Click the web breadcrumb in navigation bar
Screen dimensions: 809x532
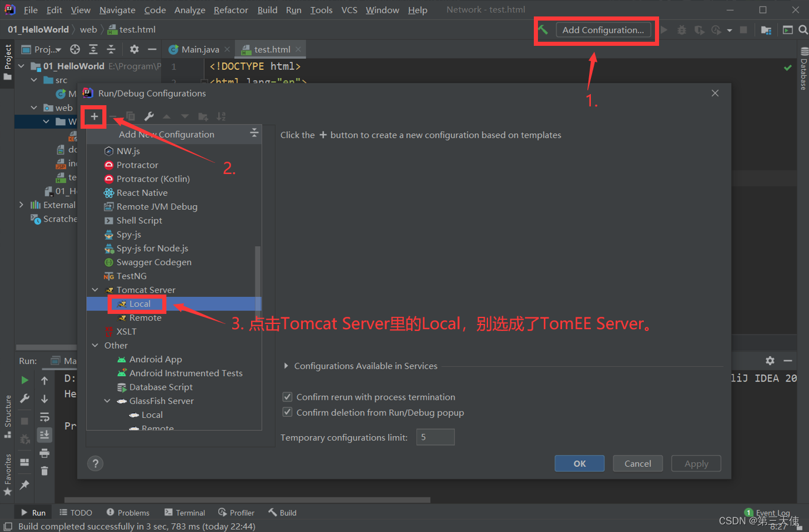point(88,29)
